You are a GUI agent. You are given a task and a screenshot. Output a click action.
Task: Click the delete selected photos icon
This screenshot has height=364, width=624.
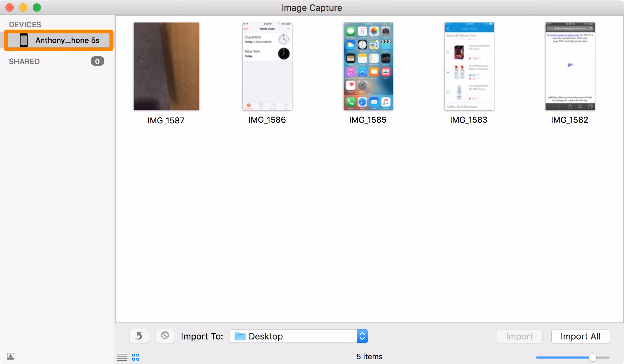[165, 336]
